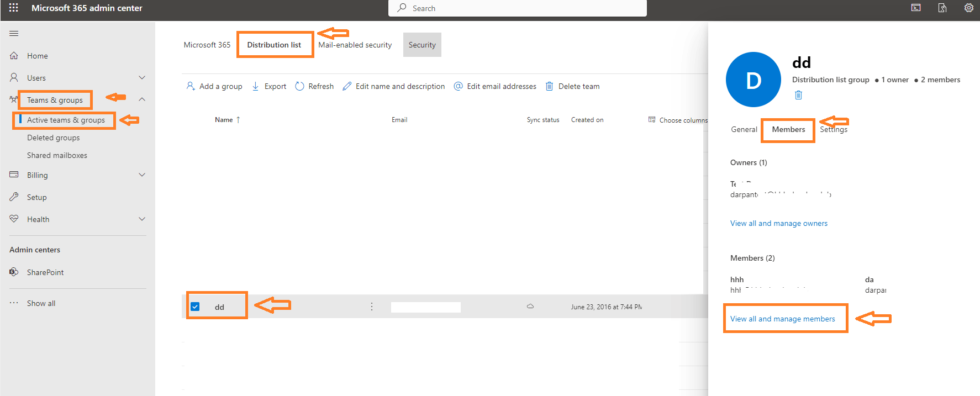Click the Export button label
The image size is (980, 396).
click(275, 86)
